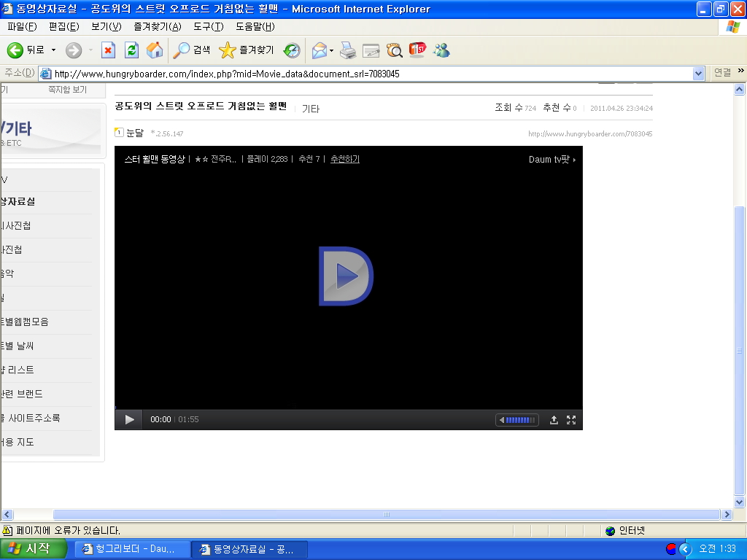This screenshot has width=747, height=560.
Task: Open the 즐겨찾기(A) menu
Action: click(158, 27)
